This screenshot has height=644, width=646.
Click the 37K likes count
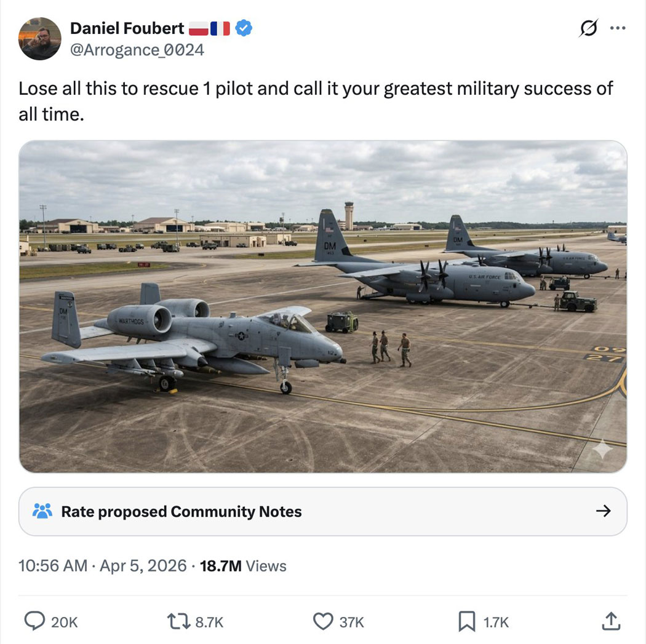click(x=351, y=622)
